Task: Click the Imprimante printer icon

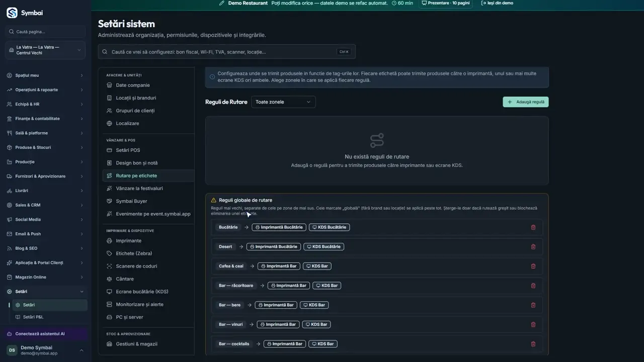Action: tap(110, 241)
